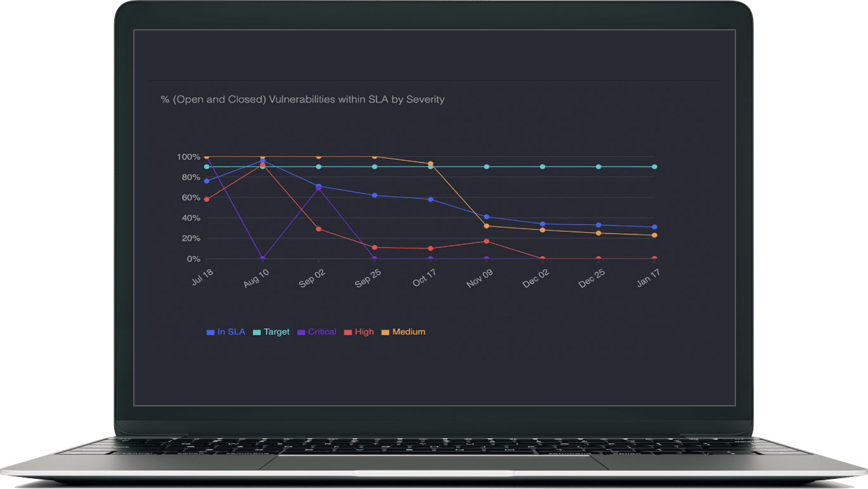Click the Target data point at Dec 25
Image resolution: width=868 pixels, height=489 pixels.
point(598,167)
